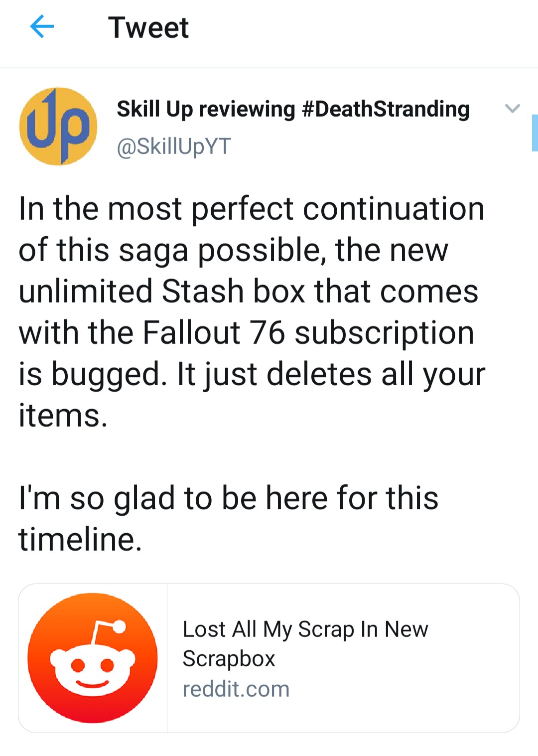The width and height of the screenshot is (538, 756).
Task: Open the Lost All My Scrap In New Scrapbox card title
Action: (305, 644)
